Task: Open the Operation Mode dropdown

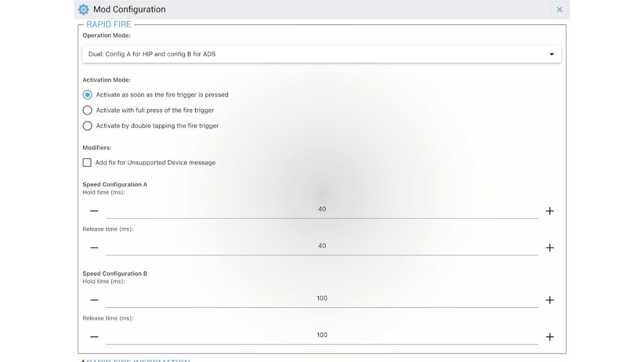Action: coord(322,54)
